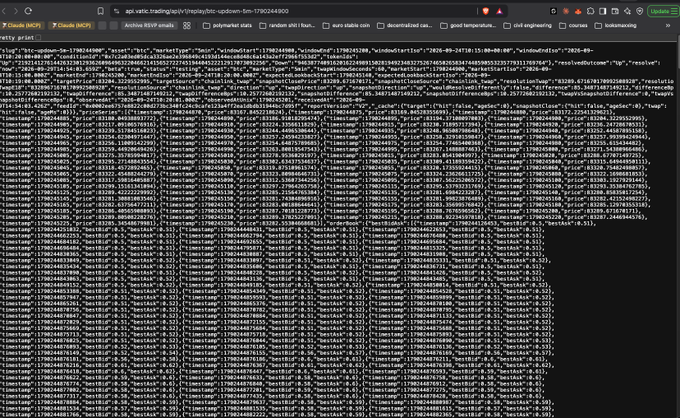Open the tab groups grid icon
Viewport: 680px width, 418px height.
[187, 26]
